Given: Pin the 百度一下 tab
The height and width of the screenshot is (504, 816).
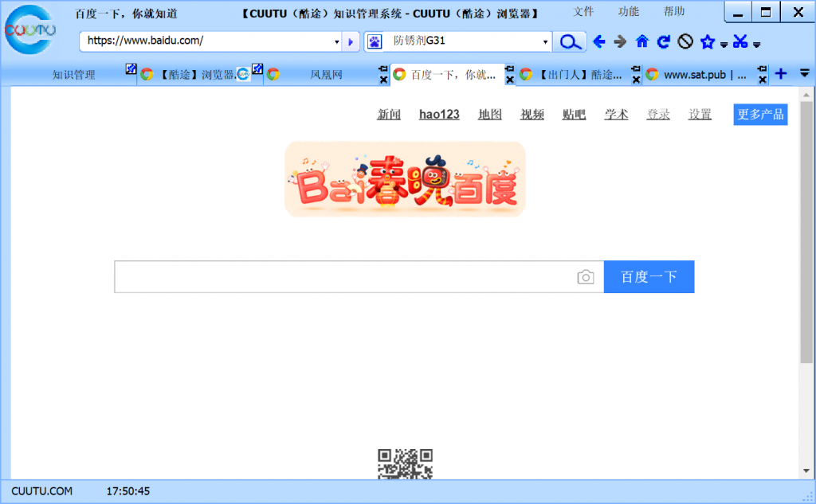Looking at the screenshot, I should point(510,68).
